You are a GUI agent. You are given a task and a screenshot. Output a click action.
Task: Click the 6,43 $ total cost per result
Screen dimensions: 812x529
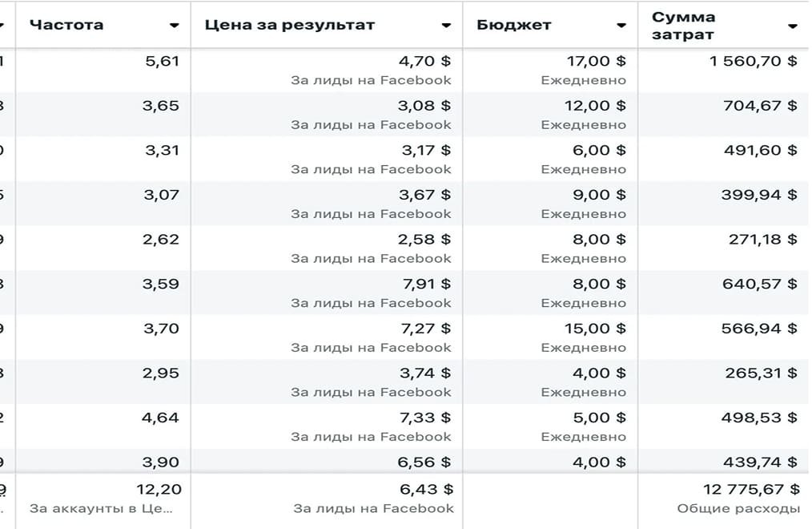tap(424, 489)
